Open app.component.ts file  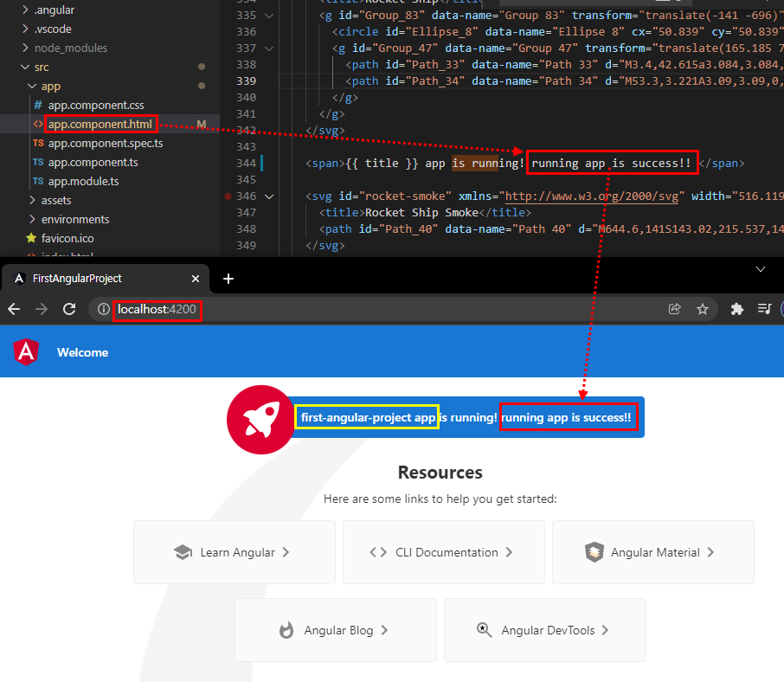93,162
